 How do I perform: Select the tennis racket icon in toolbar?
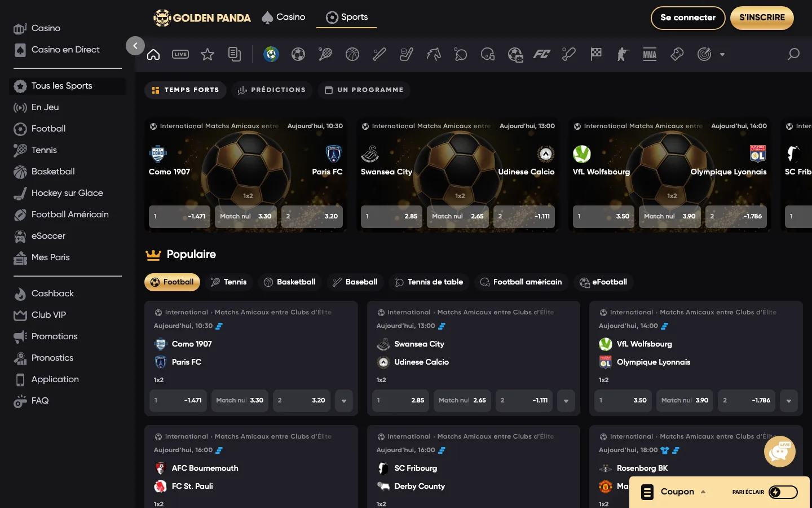click(x=325, y=54)
